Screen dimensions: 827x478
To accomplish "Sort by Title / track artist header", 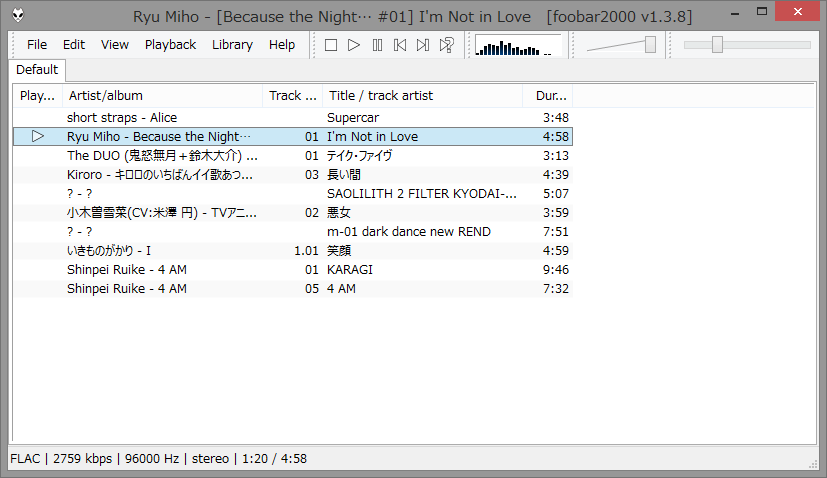I will coord(422,95).
